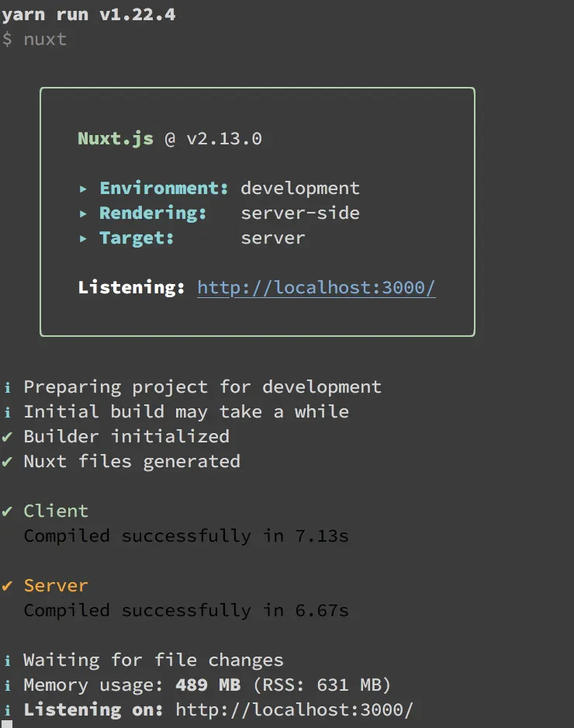Click the green 'Client' label
This screenshot has height=728, width=574.
point(56,511)
